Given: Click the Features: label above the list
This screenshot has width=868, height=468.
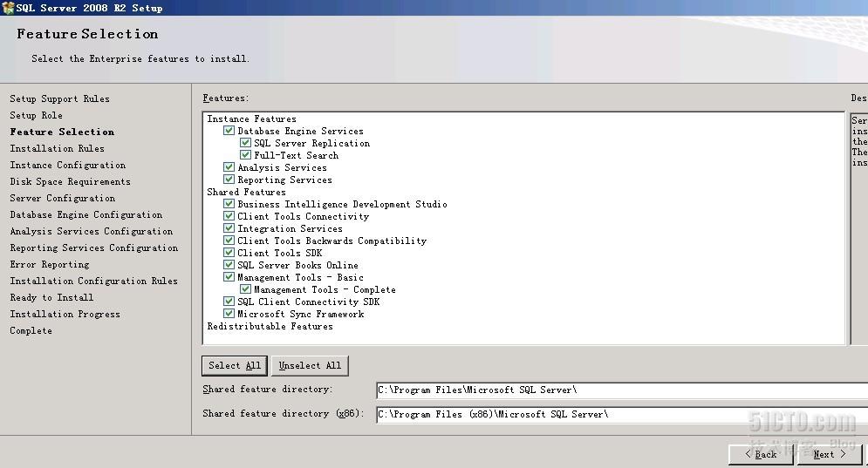Looking at the screenshot, I should pyautogui.click(x=225, y=98).
